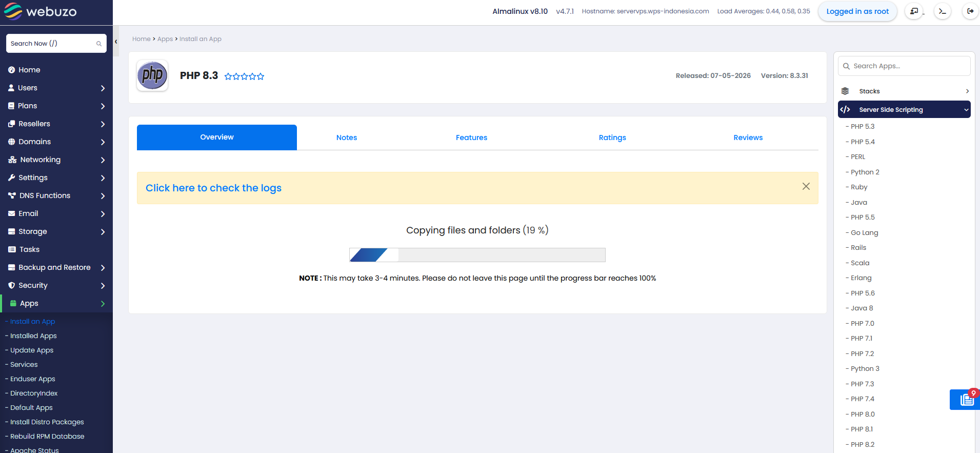980x453 pixels.
Task: Click the Webuzo logo
Action: point(40,11)
